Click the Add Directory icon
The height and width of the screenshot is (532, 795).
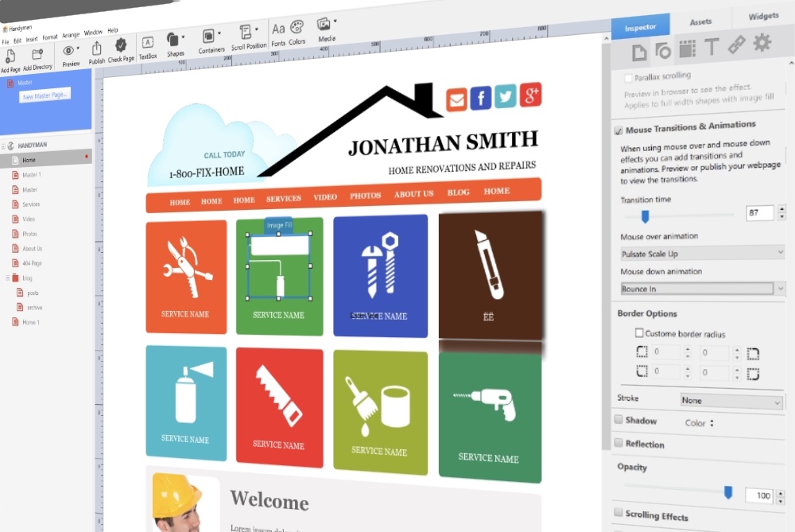click(x=37, y=55)
